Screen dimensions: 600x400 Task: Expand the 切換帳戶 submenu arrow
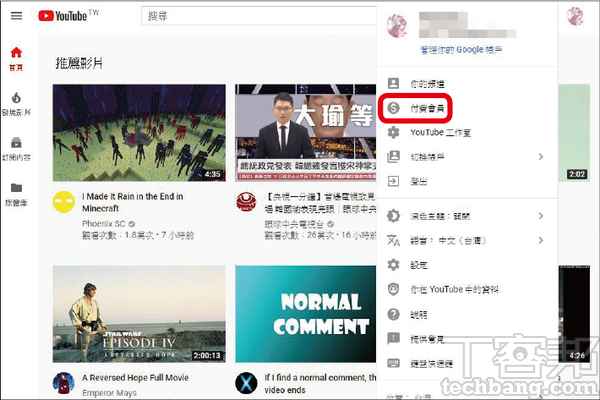pos(540,157)
